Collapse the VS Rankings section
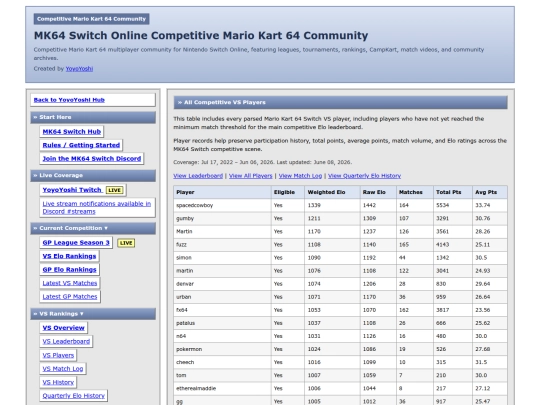Image resolution: width=540 pixels, height=405 pixels. (93, 314)
